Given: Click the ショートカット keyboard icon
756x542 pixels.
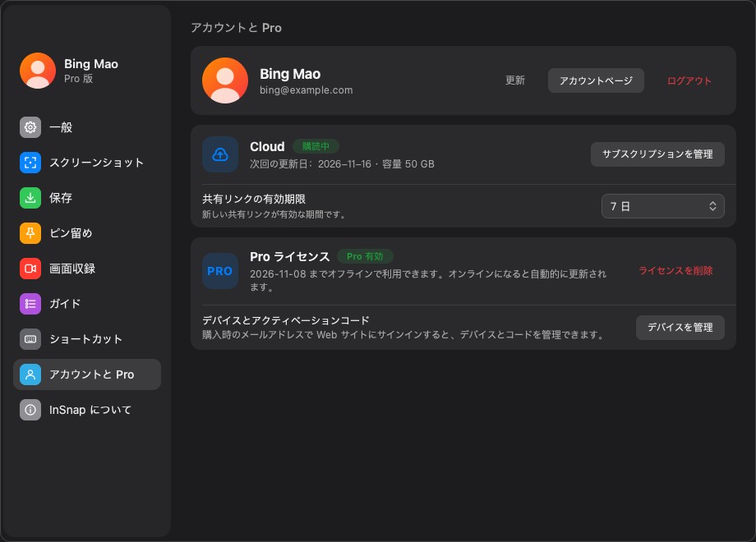Looking at the screenshot, I should (30, 339).
